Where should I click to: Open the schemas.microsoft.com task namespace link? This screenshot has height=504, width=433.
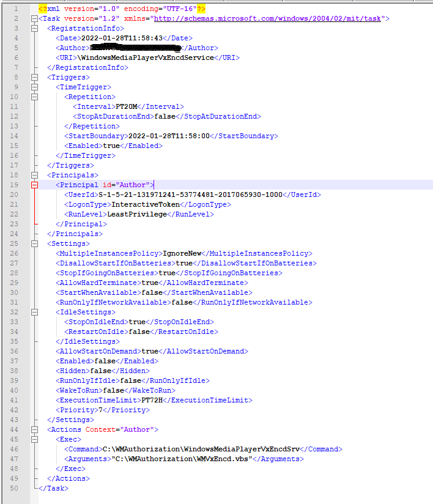(x=267, y=18)
